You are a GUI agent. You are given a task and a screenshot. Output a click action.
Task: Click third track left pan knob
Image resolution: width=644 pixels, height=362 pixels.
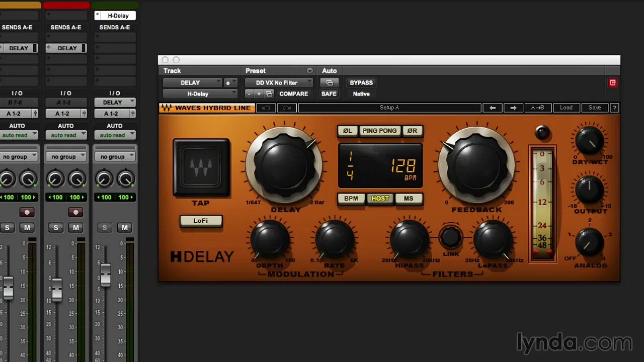(104, 178)
